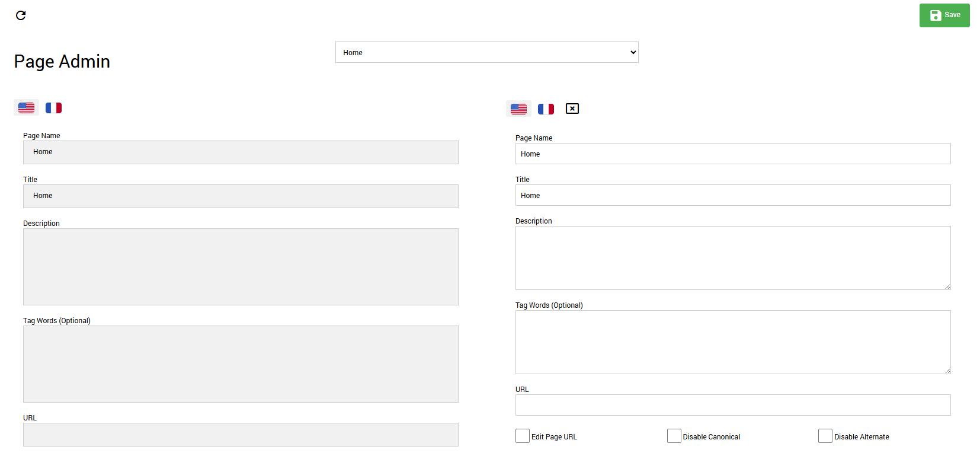Grab the Tag Words textarea resize handle
Image resolution: width=980 pixels, height=456 pixels.
click(x=947, y=371)
